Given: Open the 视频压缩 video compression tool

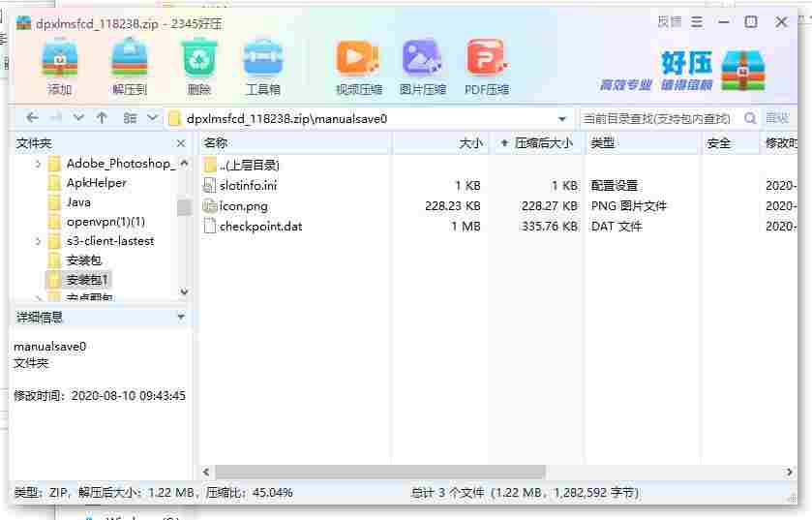Looking at the screenshot, I should click(x=358, y=68).
